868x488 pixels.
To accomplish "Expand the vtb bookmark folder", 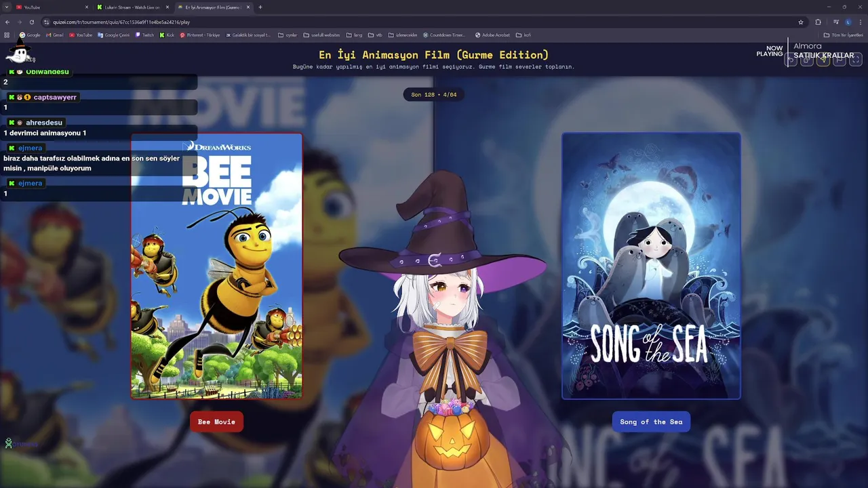I will [x=376, y=35].
